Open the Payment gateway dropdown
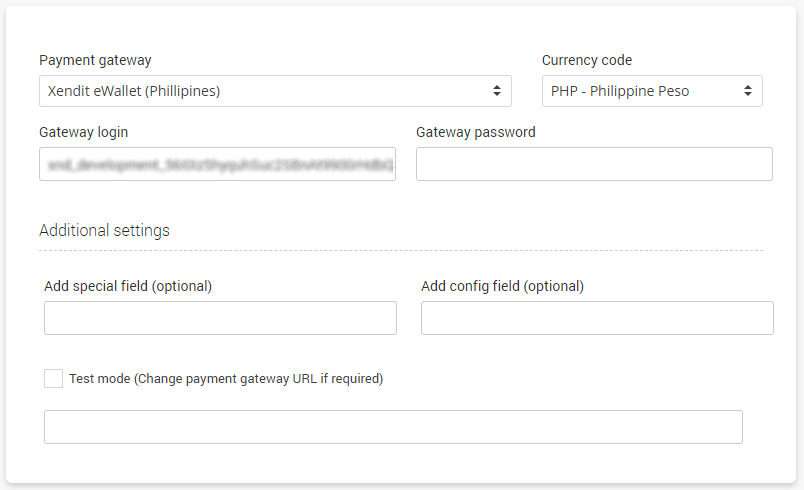This screenshot has height=490, width=804. (275, 91)
